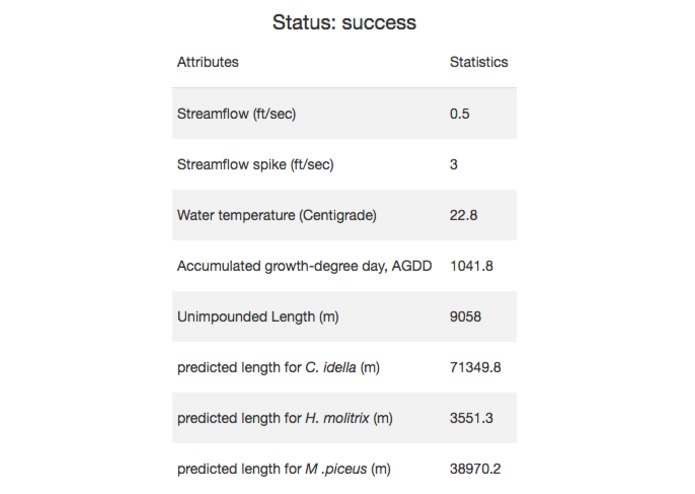
Task: Click the M. piceus value 38970.2
Action: click(475, 469)
